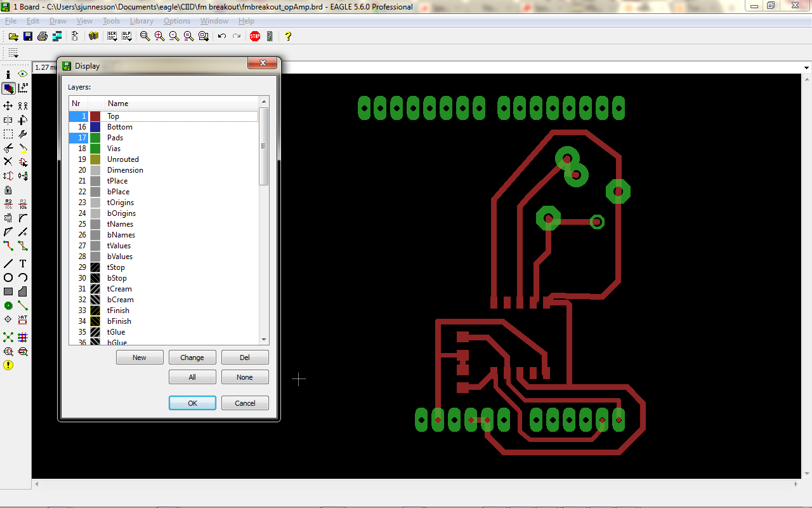The height and width of the screenshot is (508, 812).
Task: Redo the last undone action
Action: coord(236,36)
